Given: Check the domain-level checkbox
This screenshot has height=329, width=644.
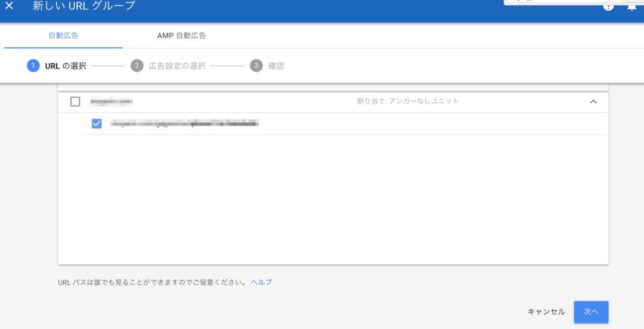Looking at the screenshot, I should (75, 102).
